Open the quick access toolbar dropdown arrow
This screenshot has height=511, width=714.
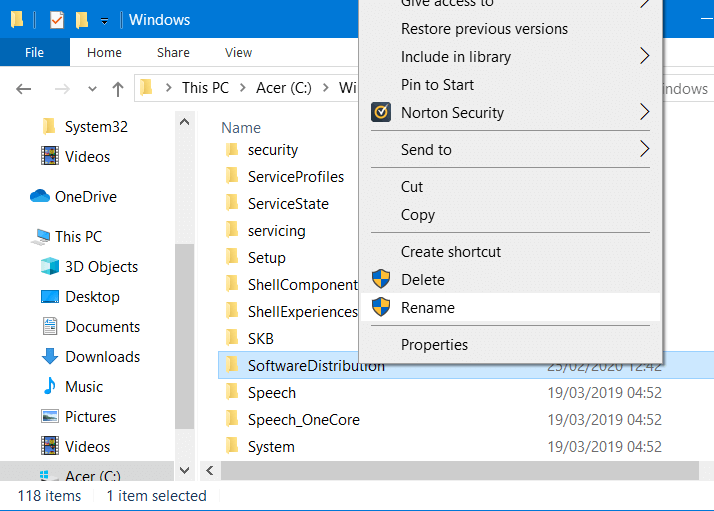(104, 21)
